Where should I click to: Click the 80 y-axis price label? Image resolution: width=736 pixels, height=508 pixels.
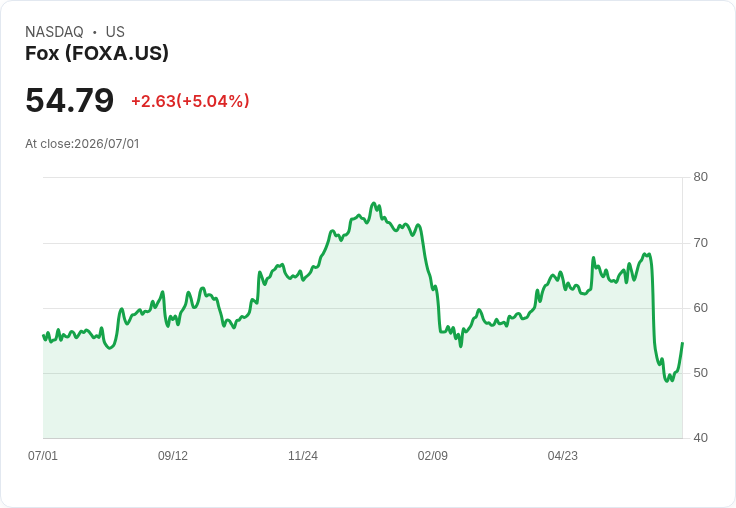[700, 177]
